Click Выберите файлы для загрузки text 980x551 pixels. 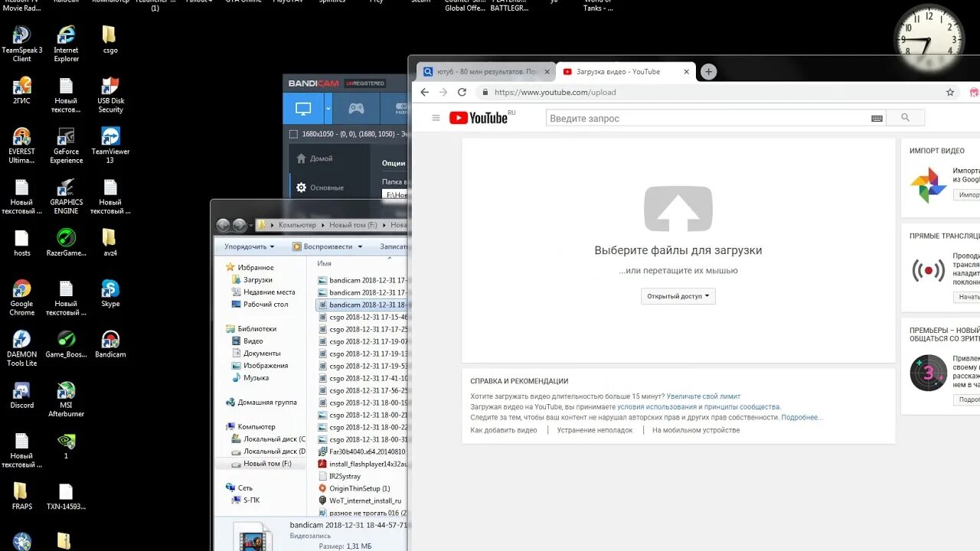tap(678, 250)
